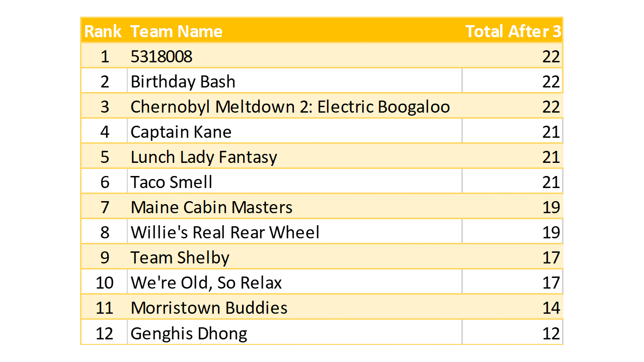Click rank number 1 cell

coord(105,56)
